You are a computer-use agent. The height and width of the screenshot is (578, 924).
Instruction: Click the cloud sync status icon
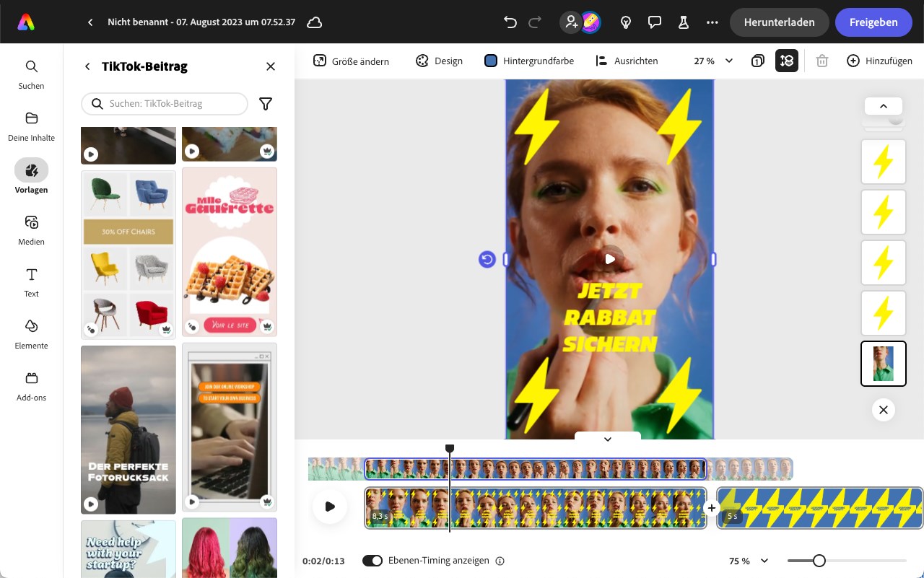click(314, 22)
